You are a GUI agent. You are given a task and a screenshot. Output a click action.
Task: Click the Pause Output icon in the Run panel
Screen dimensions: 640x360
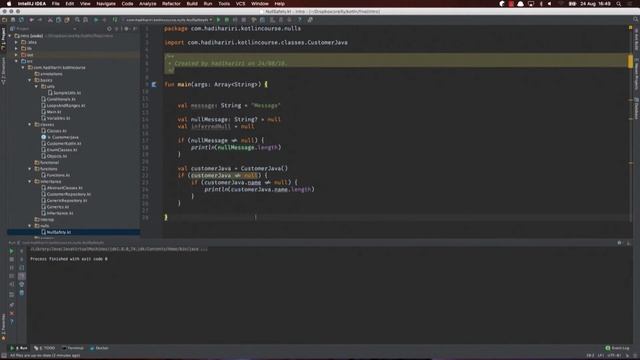[11, 268]
